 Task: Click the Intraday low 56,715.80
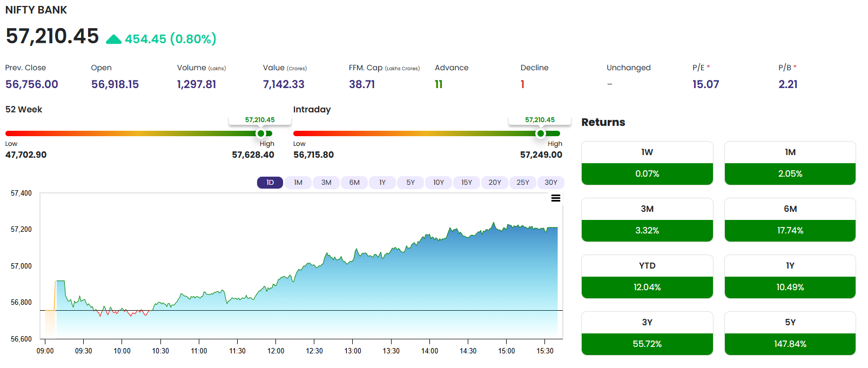[x=314, y=155]
